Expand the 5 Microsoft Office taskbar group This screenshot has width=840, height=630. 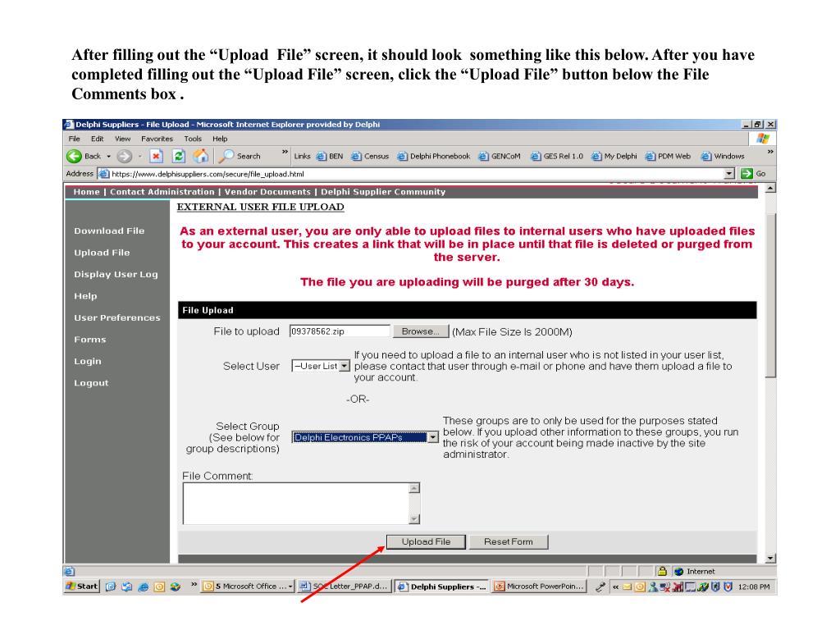coord(248,586)
